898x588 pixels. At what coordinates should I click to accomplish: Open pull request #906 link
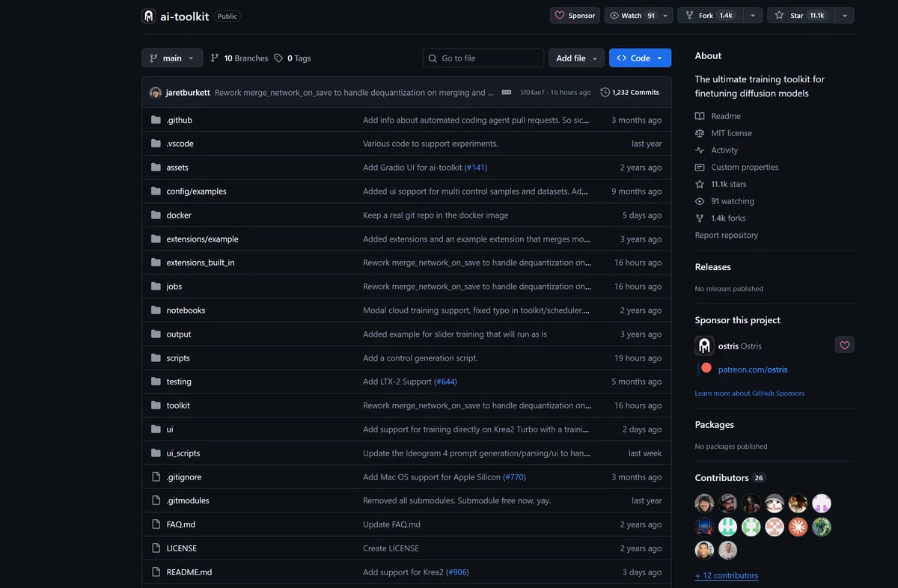[x=457, y=572]
